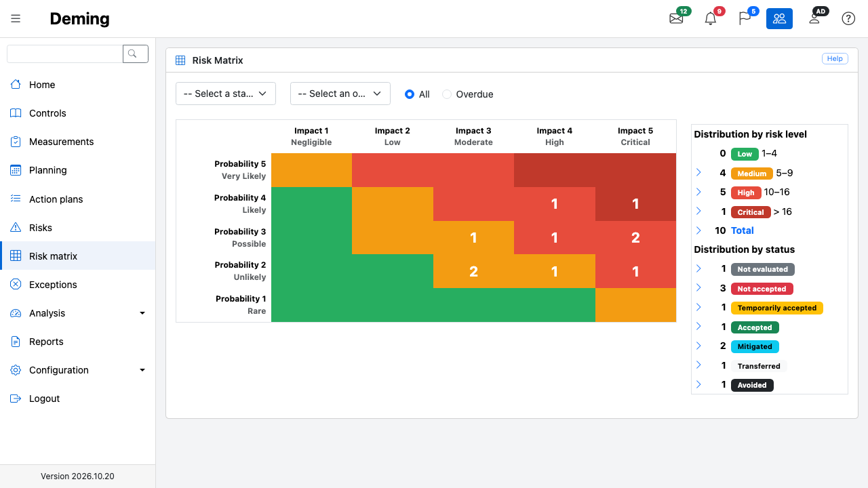Expand the Mitigated status chevron
Image resolution: width=868 pixels, height=488 pixels.
tap(698, 346)
